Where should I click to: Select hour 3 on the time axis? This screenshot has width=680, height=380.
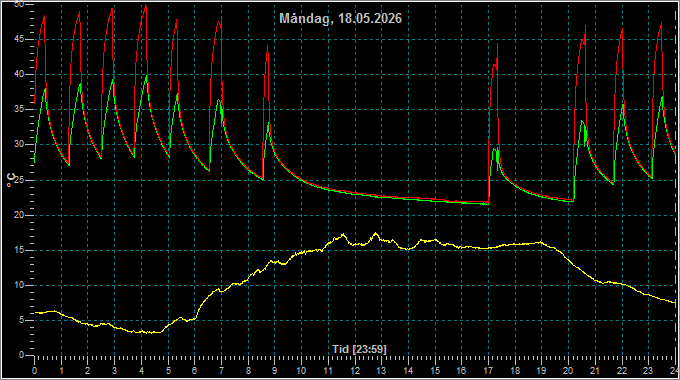tap(114, 371)
